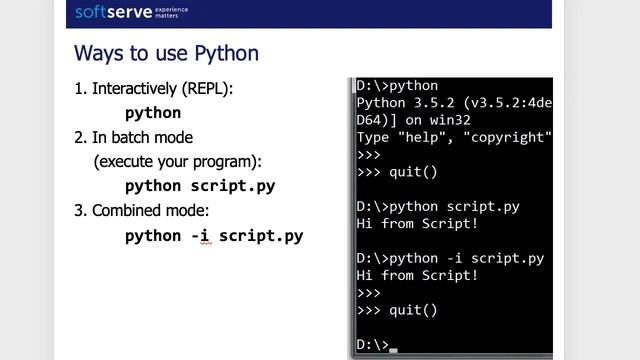This screenshot has width=640, height=360.
Task: Click terminal line 'Python 3.5.2 (v3.5.2:4de'
Action: (454, 103)
